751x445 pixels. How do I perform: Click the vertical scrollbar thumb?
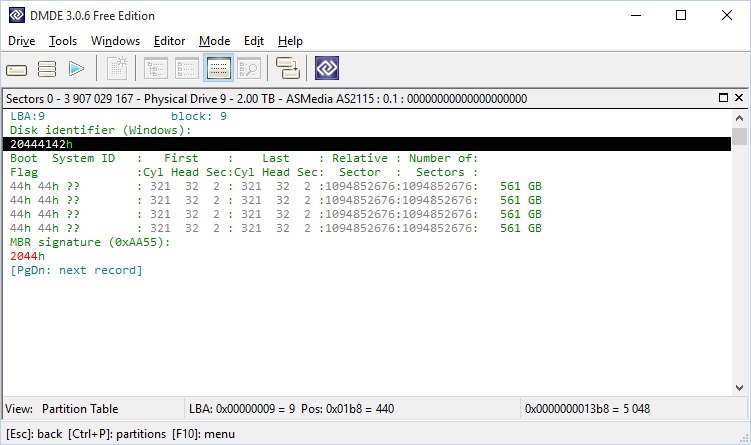(740, 137)
